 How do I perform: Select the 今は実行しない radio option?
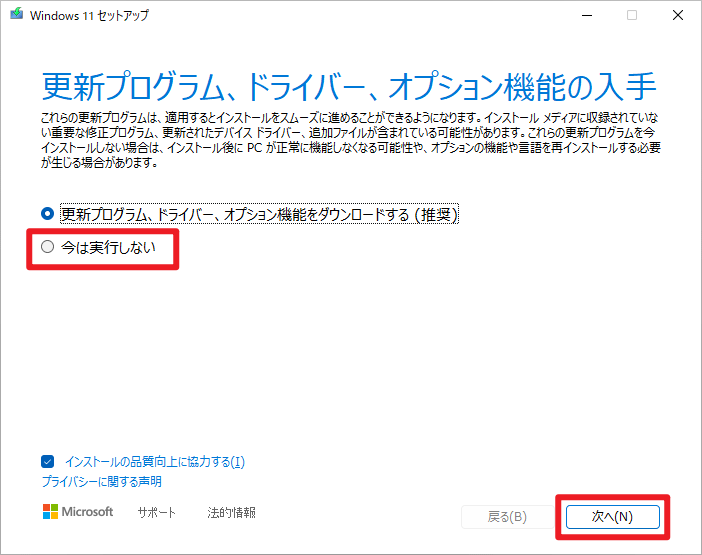[x=47, y=247]
